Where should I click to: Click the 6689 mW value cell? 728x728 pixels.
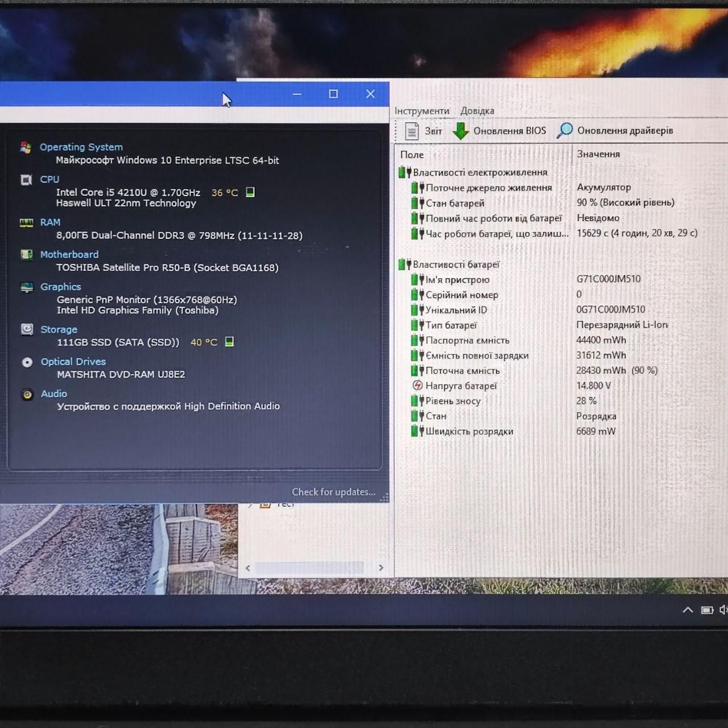(596, 431)
